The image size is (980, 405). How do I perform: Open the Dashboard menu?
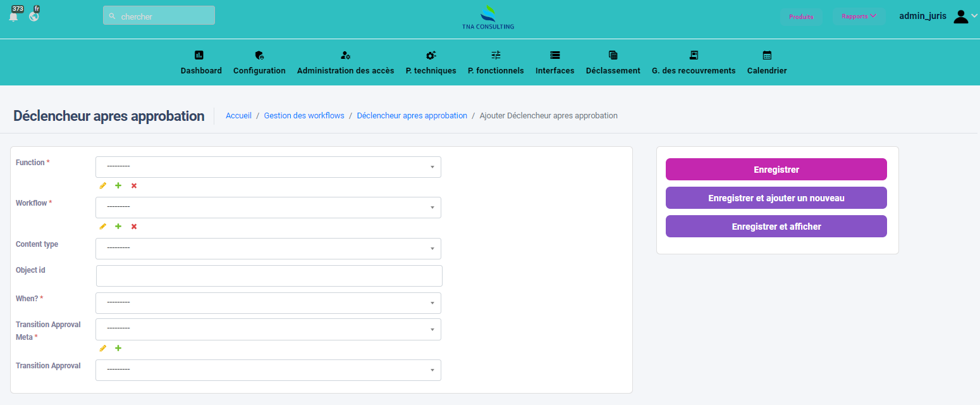pyautogui.click(x=201, y=63)
